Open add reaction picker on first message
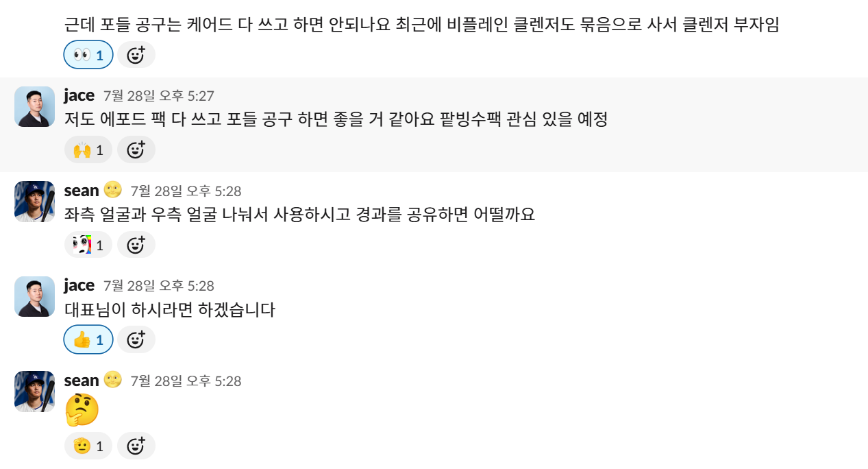The image size is (868, 469). (136, 54)
